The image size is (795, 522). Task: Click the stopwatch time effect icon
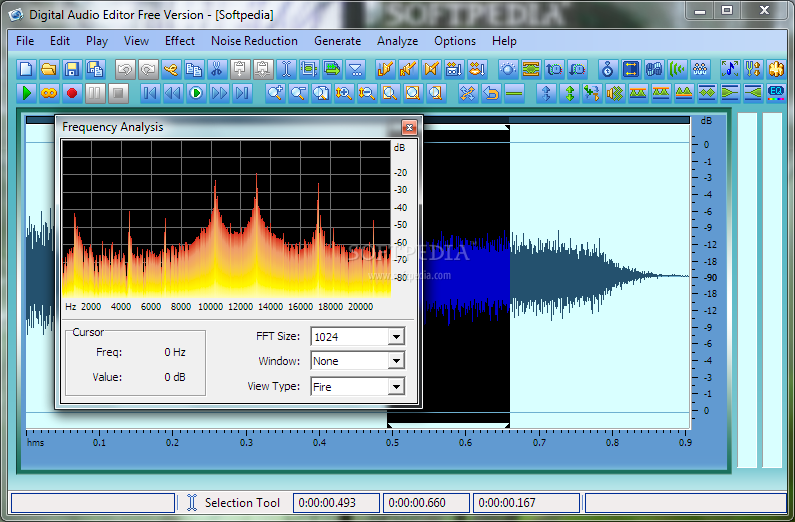[x=607, y=69]
